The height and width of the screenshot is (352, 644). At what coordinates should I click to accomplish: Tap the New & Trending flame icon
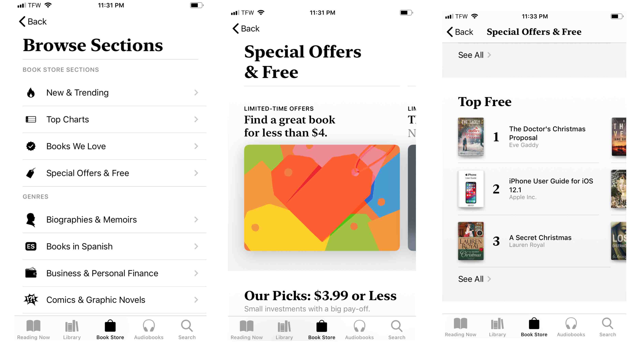click(31, 92)
